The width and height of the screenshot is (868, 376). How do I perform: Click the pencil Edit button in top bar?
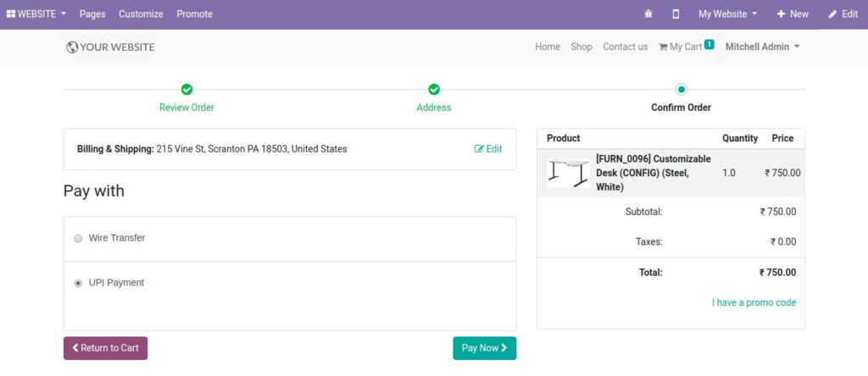[x=843, y=14]
